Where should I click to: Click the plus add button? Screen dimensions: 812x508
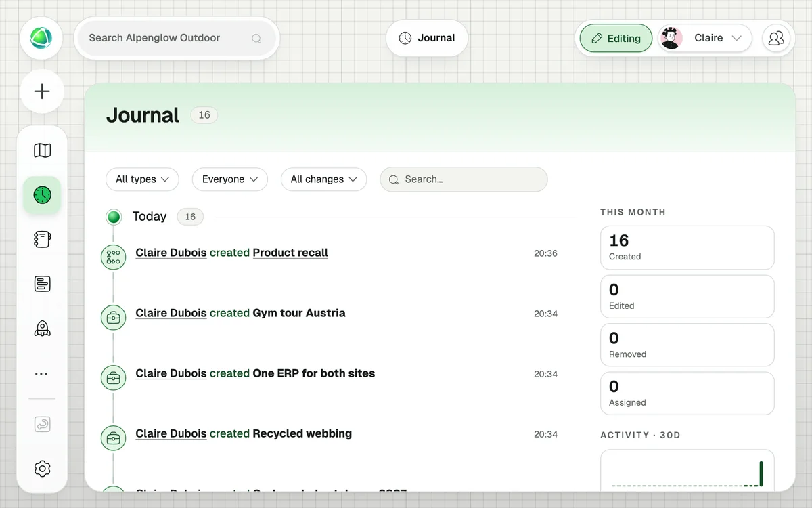[42, 91]
